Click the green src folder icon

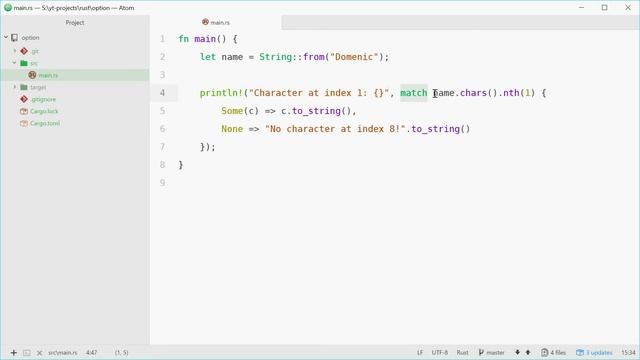pos(24,63)
